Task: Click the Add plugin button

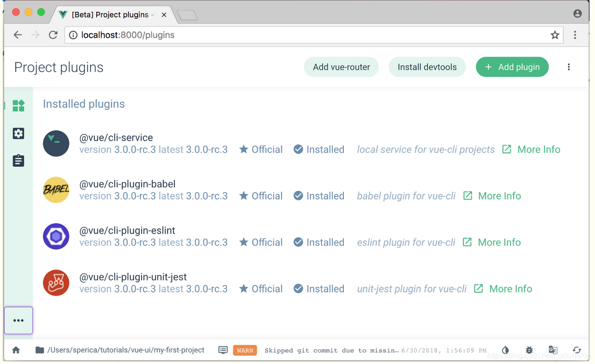Action: pyautogui.click(x=512, y=67)
